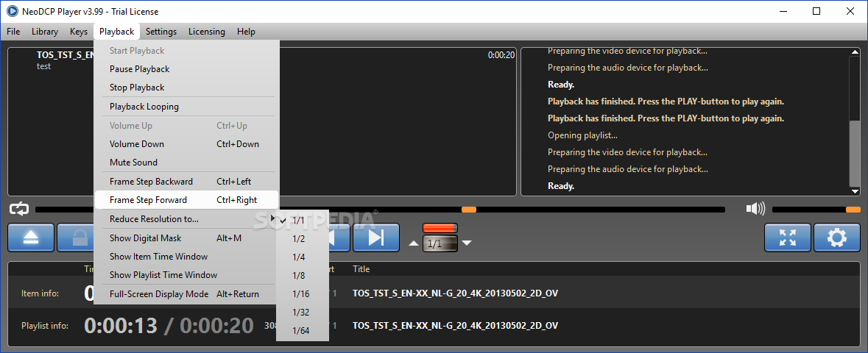
Task: Select 1/32 resolution option
Action: [303, 312]
